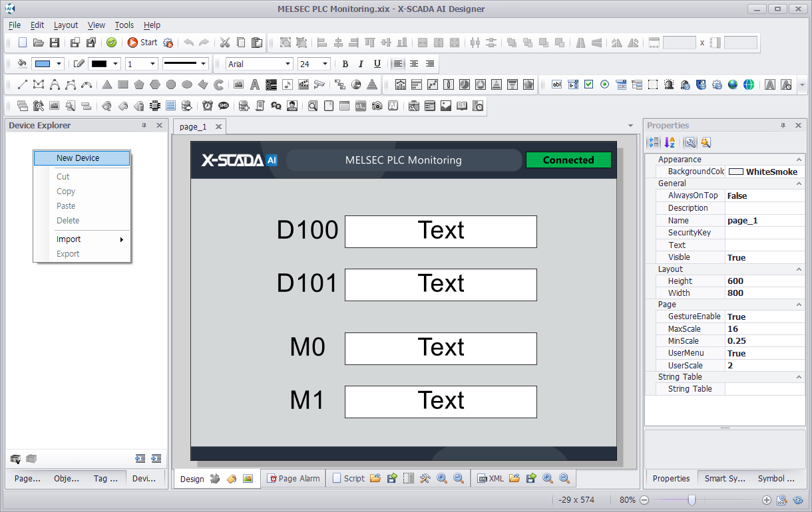
Task: Open the File menu
Action: tap(15, 25)
